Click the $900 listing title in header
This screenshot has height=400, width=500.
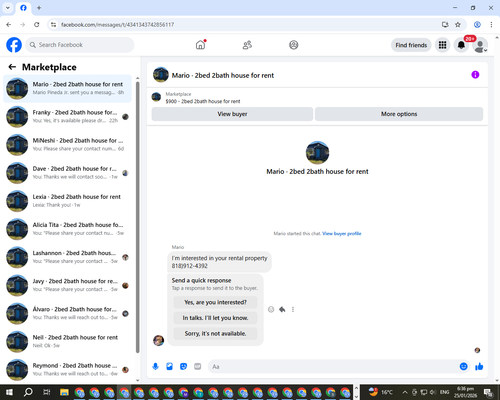[x=203, y=101]
